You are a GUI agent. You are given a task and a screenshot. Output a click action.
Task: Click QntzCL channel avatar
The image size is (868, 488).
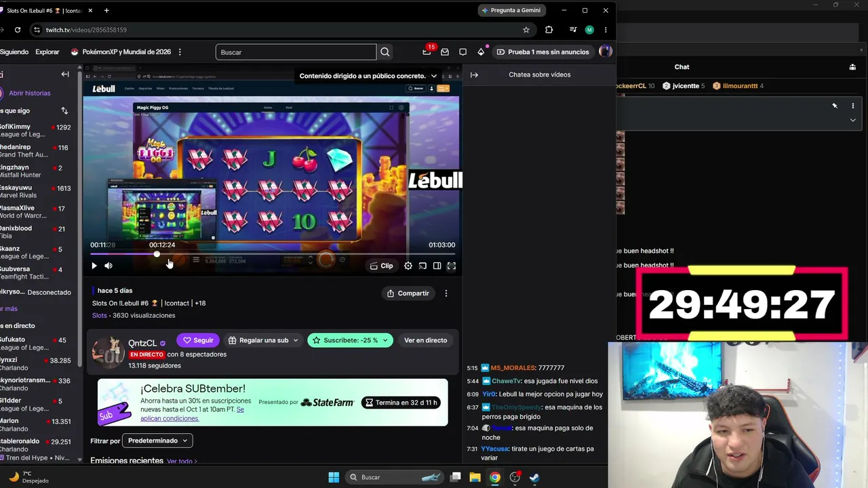coord(108,351)
